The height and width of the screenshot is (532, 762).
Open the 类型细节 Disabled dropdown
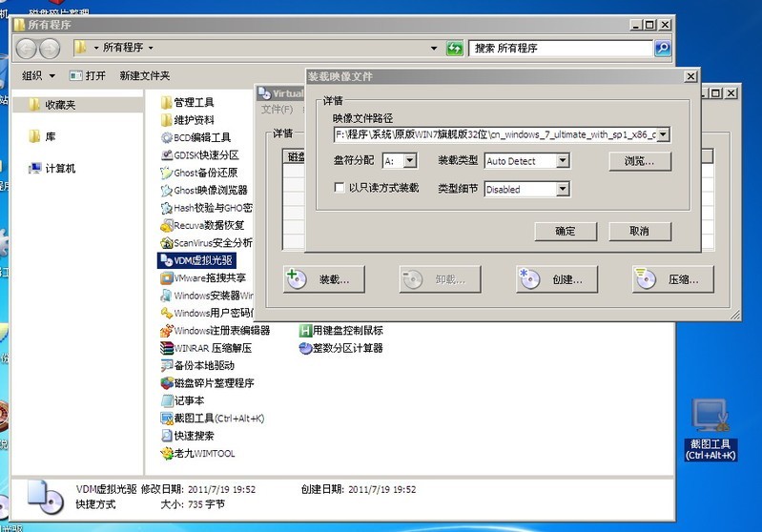(x=563, y=189)
